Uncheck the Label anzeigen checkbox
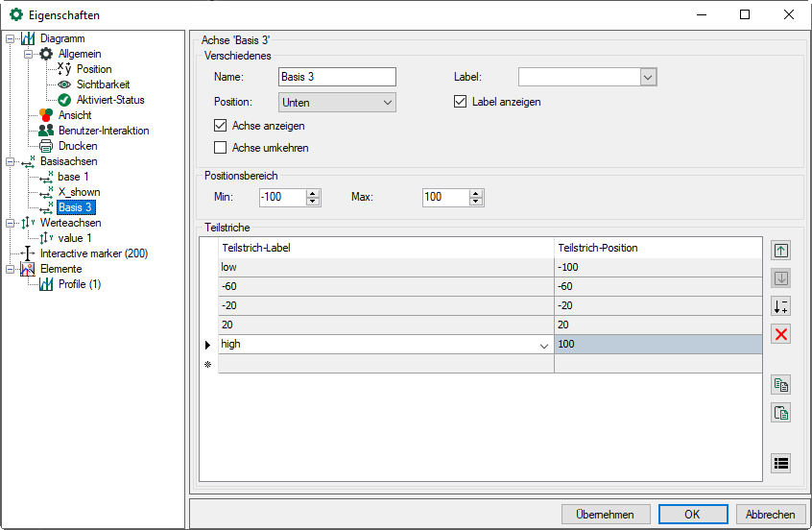 pos(460,102)
